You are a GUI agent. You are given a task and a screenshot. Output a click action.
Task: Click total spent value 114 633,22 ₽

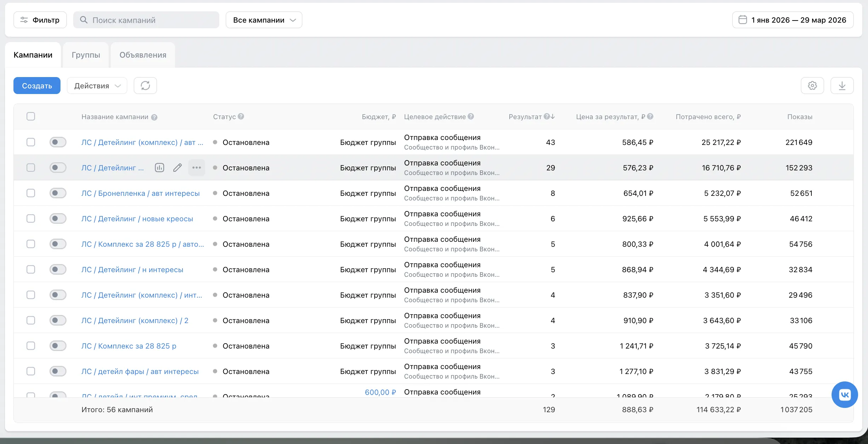coord(719,409)
